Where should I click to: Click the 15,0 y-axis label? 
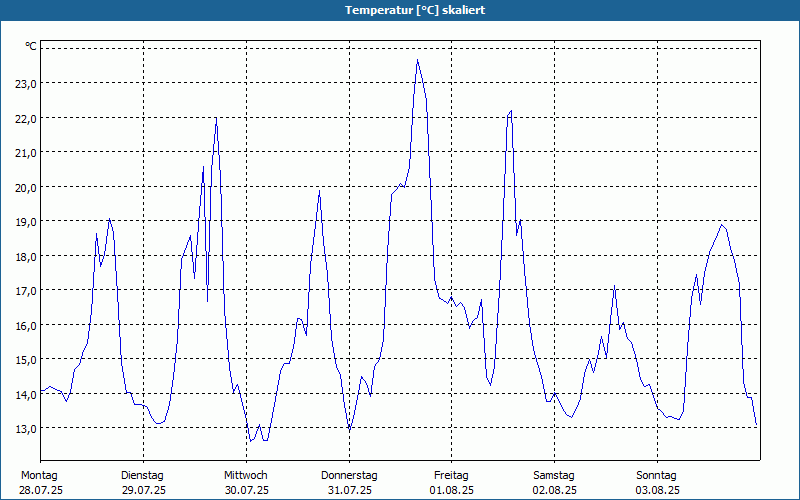26,360
